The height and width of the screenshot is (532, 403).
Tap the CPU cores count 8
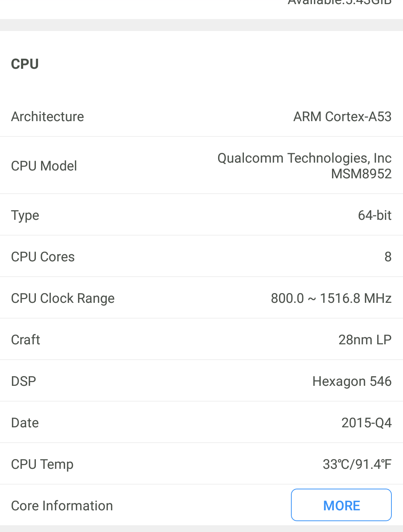pyautogui.click(x=388, y=257)
